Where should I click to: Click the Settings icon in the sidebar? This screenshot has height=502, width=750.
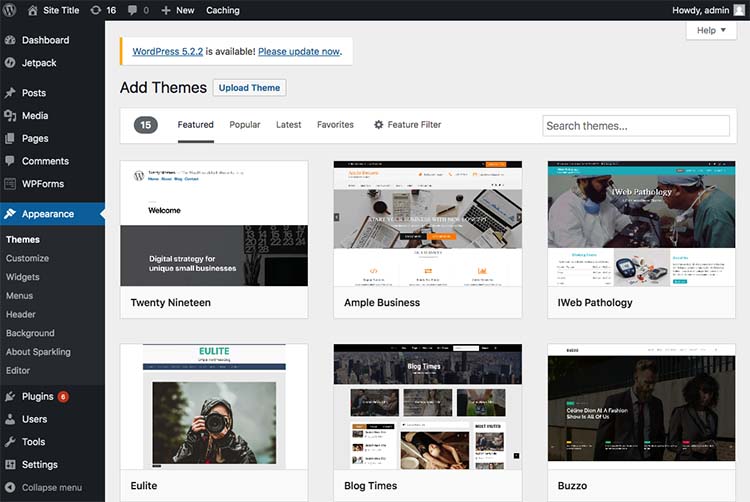point(10,465)
